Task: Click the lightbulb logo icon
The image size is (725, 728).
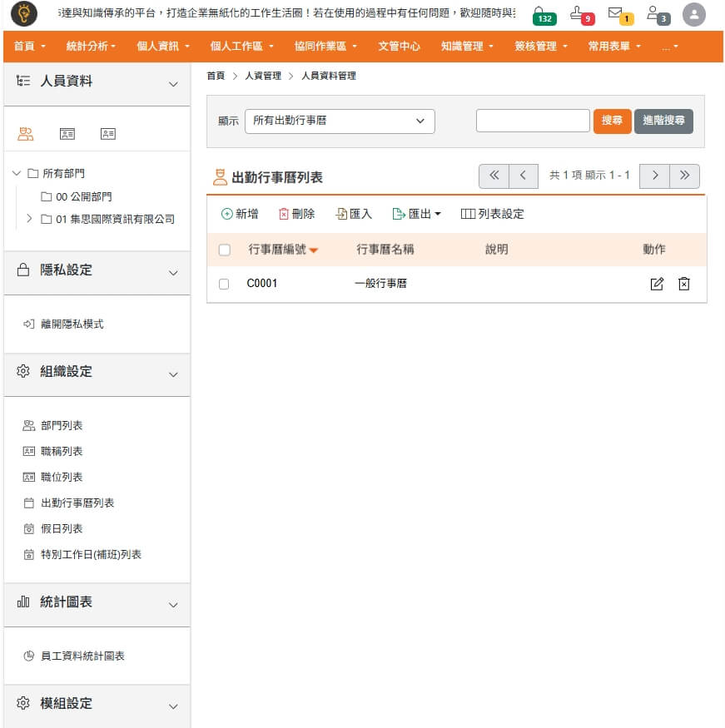Action: click(23, 14)
